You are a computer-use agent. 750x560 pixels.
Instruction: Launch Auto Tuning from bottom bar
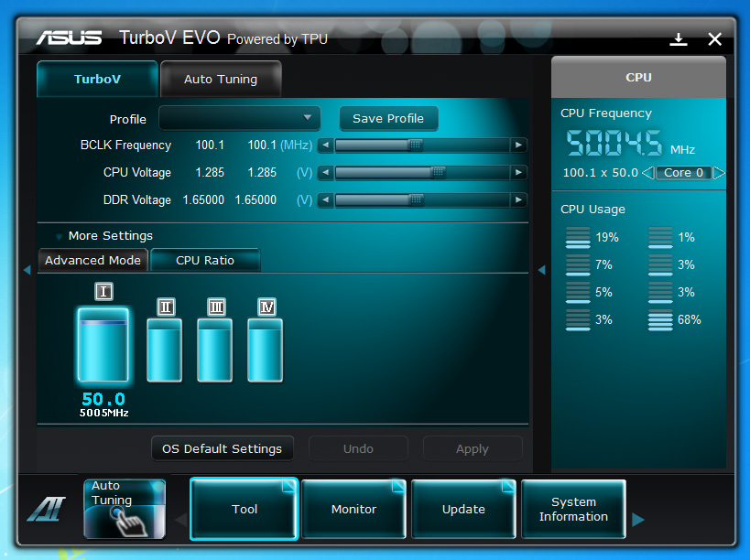click(125, 509)
